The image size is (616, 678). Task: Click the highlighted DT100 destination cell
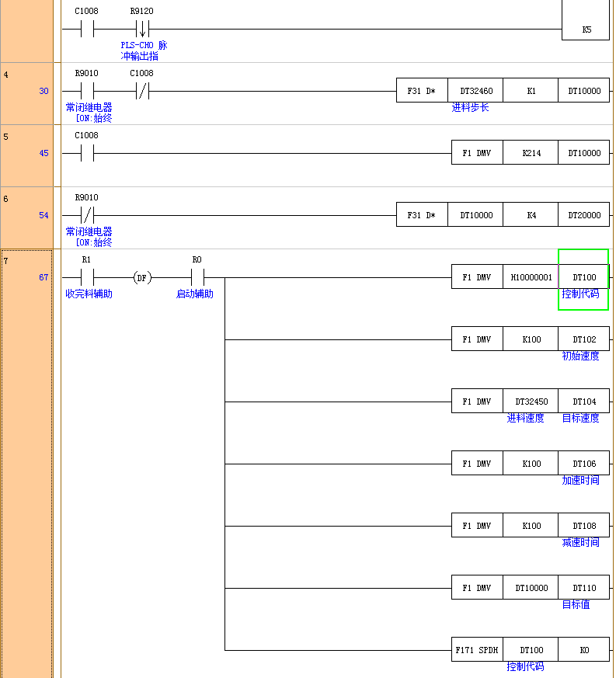583,277
